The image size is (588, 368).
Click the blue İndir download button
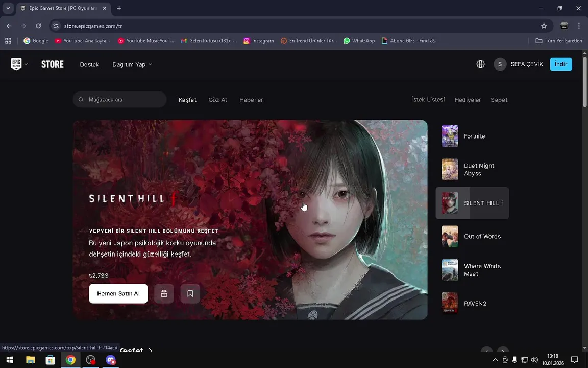(560, 64)
